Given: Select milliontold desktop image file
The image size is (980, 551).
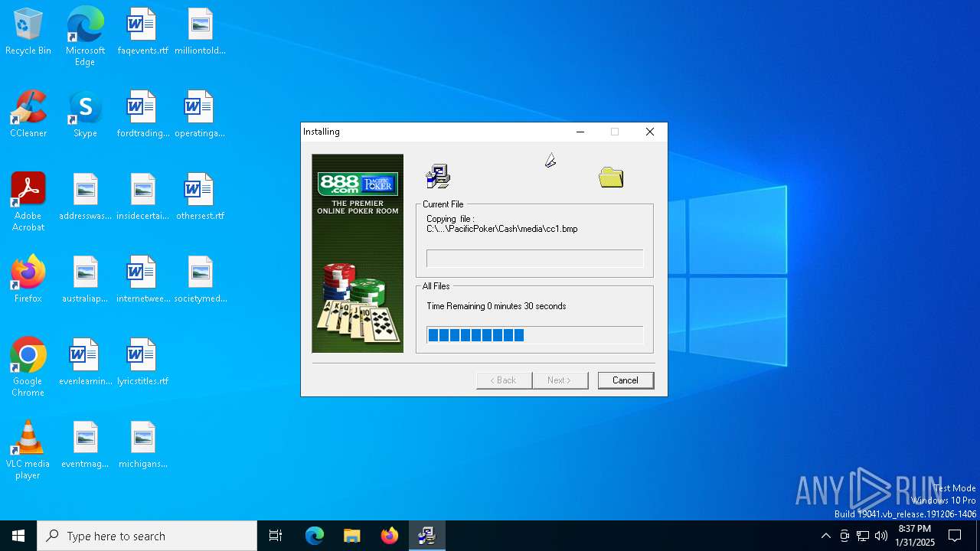Looking at the screenshot, I should click(200, 31).
